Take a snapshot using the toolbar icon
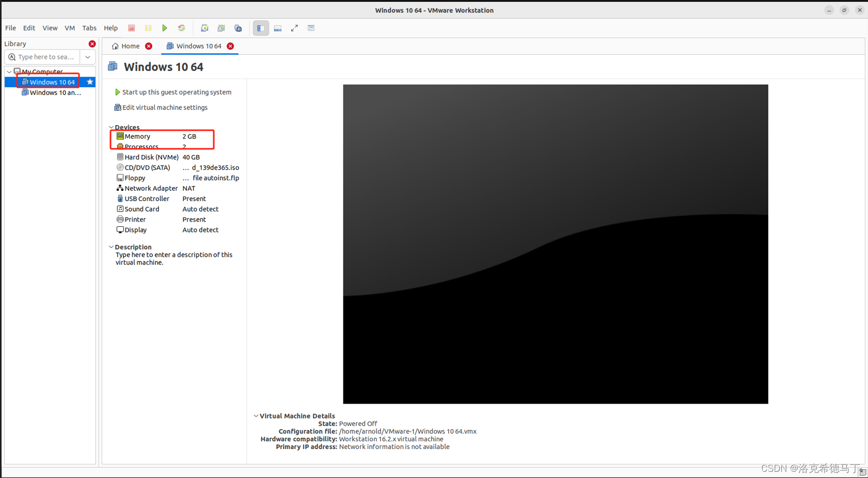This screenshot has height=478, width=868. tap(204, 28)
